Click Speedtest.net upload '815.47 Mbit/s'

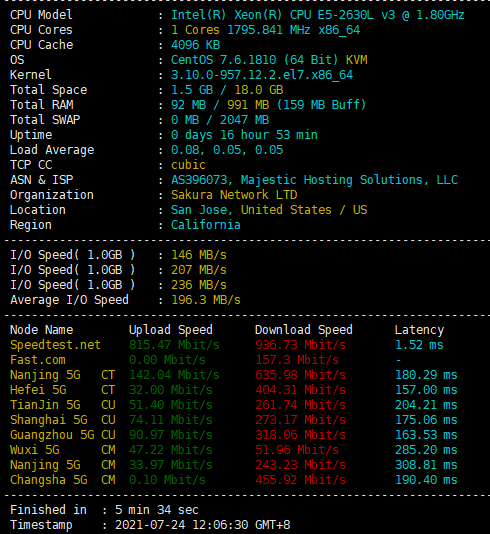tap(174, 345)
